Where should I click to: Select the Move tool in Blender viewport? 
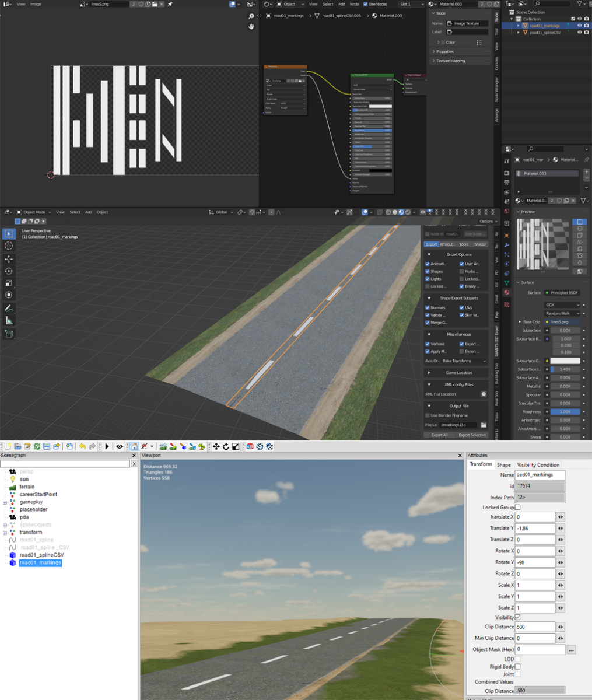9,258
